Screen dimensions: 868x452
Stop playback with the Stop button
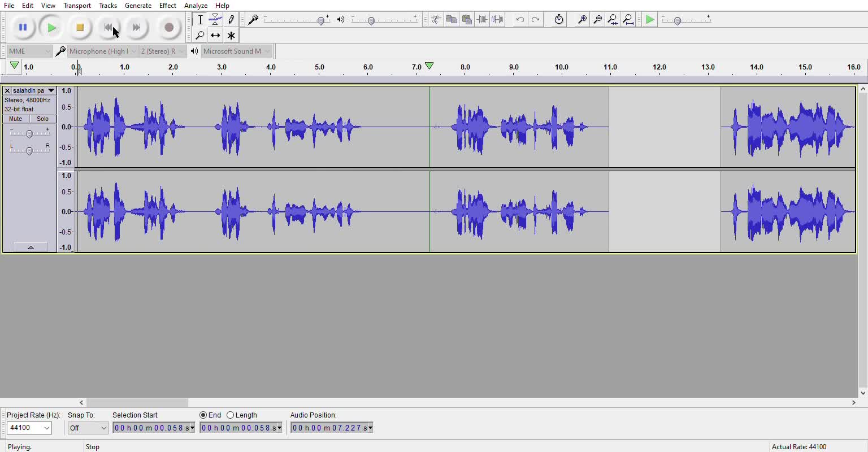(x=80, y=27)
